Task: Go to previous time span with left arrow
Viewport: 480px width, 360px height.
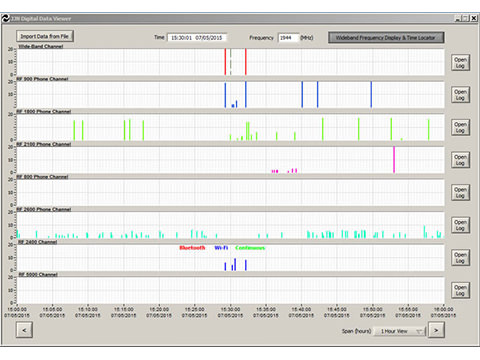Action: pos(24,330)
